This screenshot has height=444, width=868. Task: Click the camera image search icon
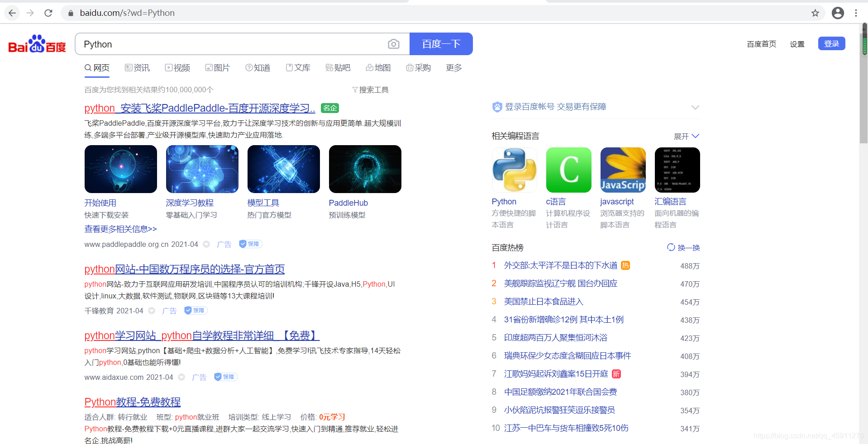[x=394, y=44]
